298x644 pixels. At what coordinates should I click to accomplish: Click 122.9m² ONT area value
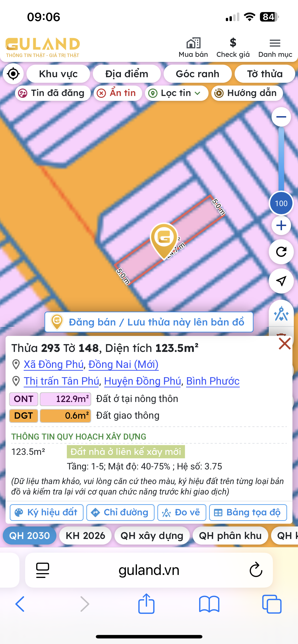pyautogui.click(x=65, y=399)
